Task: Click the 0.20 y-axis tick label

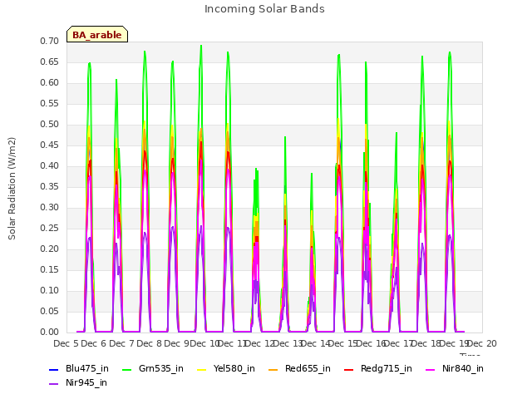Action: coord(50,249)
